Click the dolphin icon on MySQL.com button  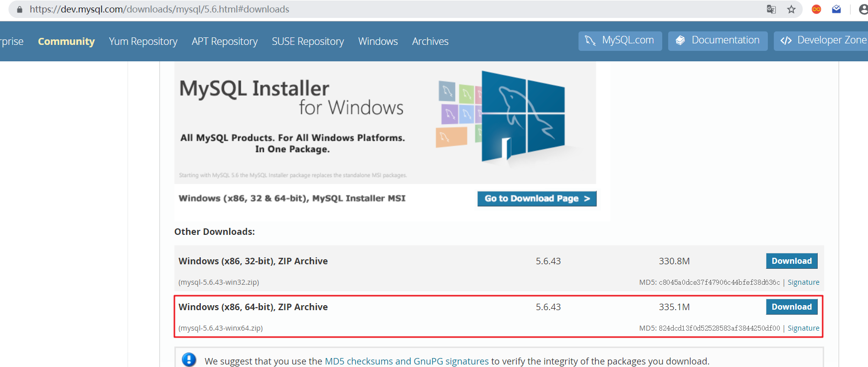click(x=590, y=41)
